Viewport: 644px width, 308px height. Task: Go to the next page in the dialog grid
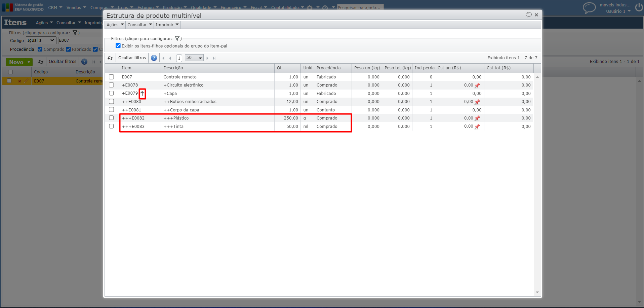(207, 58)
